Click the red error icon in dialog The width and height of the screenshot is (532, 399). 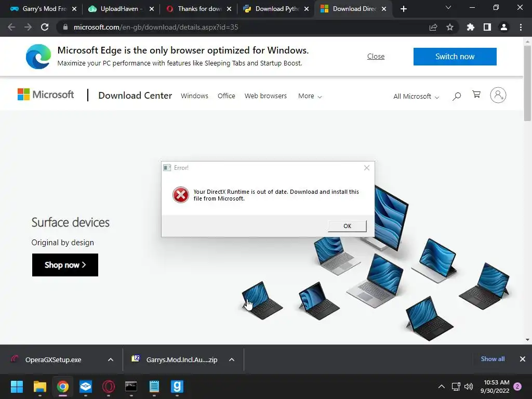click(180, 195)
